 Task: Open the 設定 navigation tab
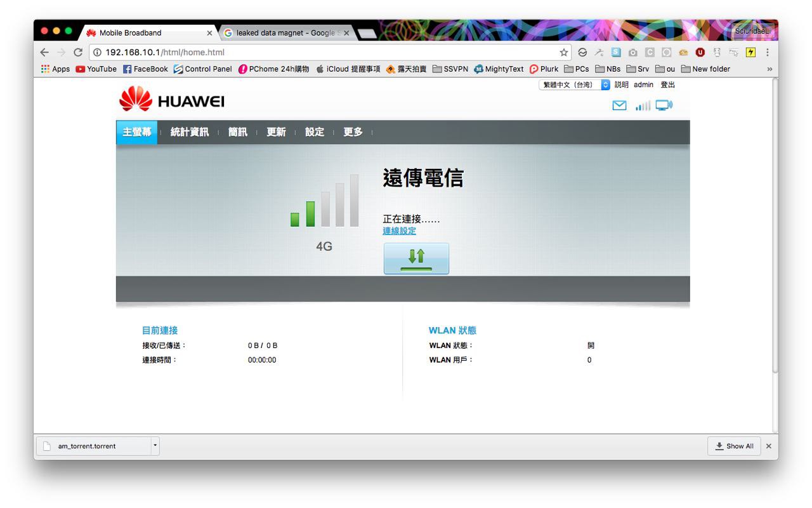pos(314,132)
